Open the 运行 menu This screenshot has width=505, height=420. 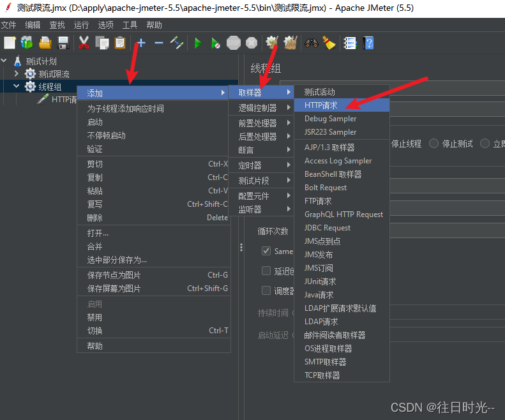(x=81, y=25)
